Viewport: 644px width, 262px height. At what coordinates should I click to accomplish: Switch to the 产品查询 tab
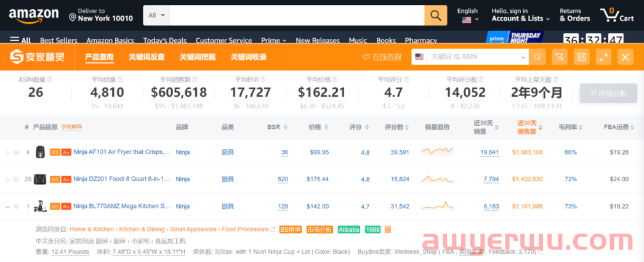tap(99, 57)
